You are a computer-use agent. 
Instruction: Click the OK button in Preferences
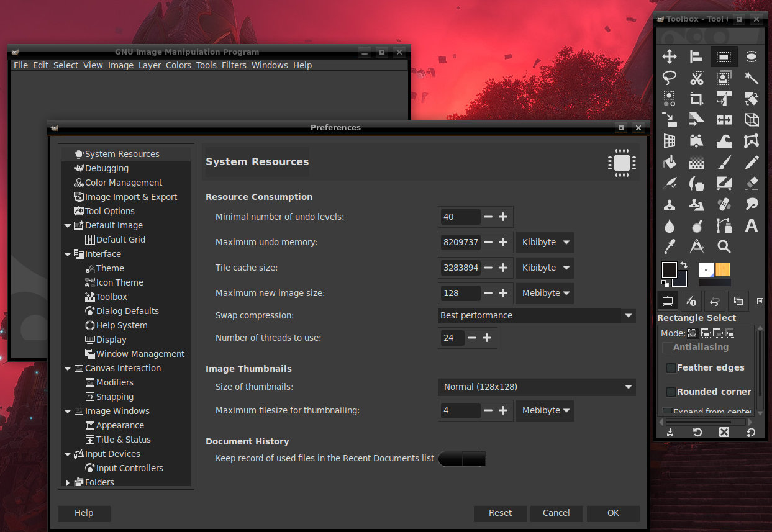(613, 513)
